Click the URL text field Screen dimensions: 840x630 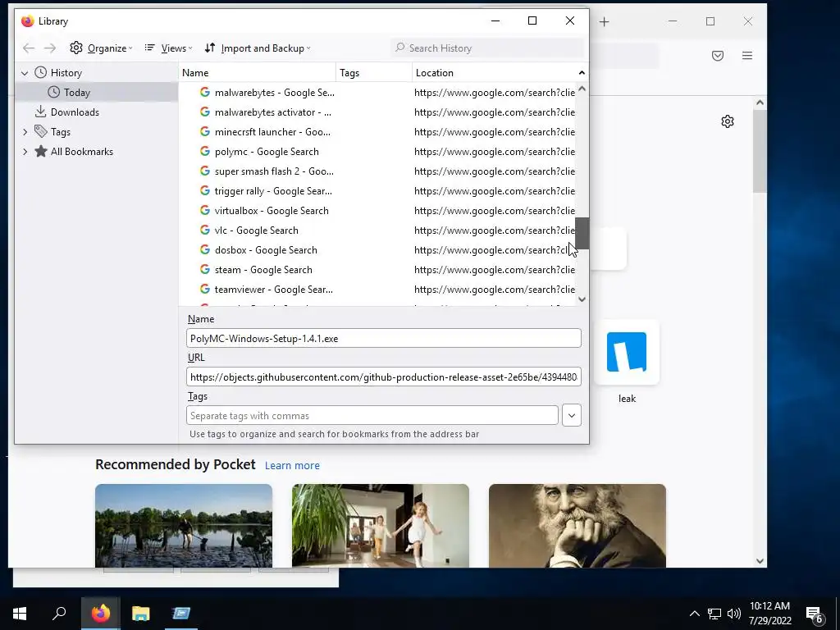click(384, 377)
